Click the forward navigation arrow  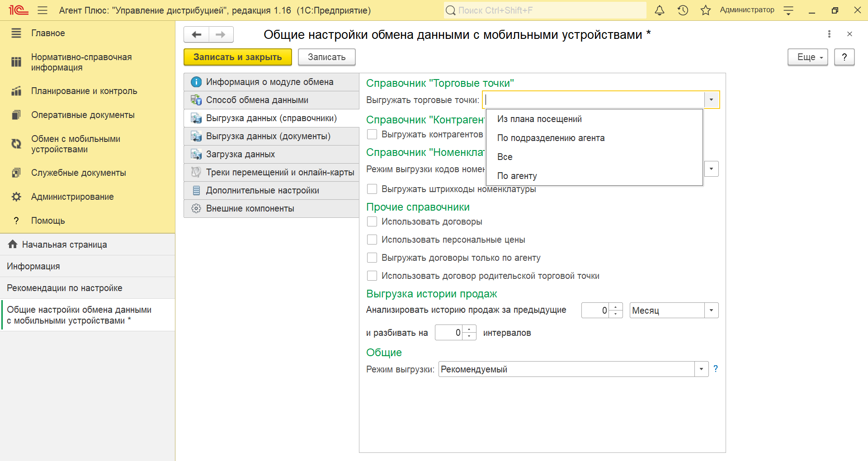[221, 35]
